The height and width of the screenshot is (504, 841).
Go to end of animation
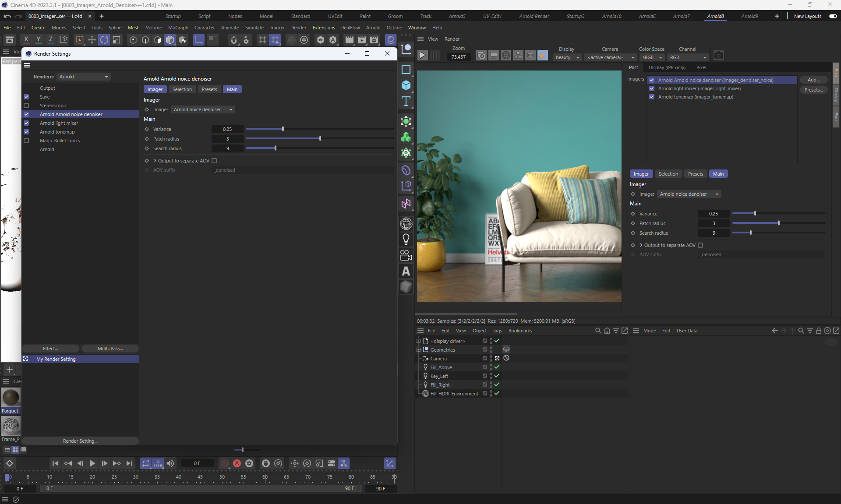pyautogui.click(x=129, y=463)
